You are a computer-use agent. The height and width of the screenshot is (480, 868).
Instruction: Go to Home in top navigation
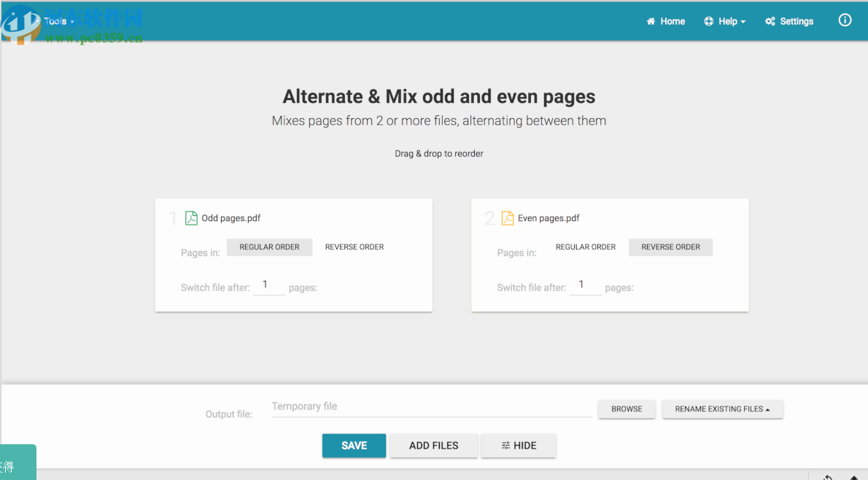pos(665,21)
